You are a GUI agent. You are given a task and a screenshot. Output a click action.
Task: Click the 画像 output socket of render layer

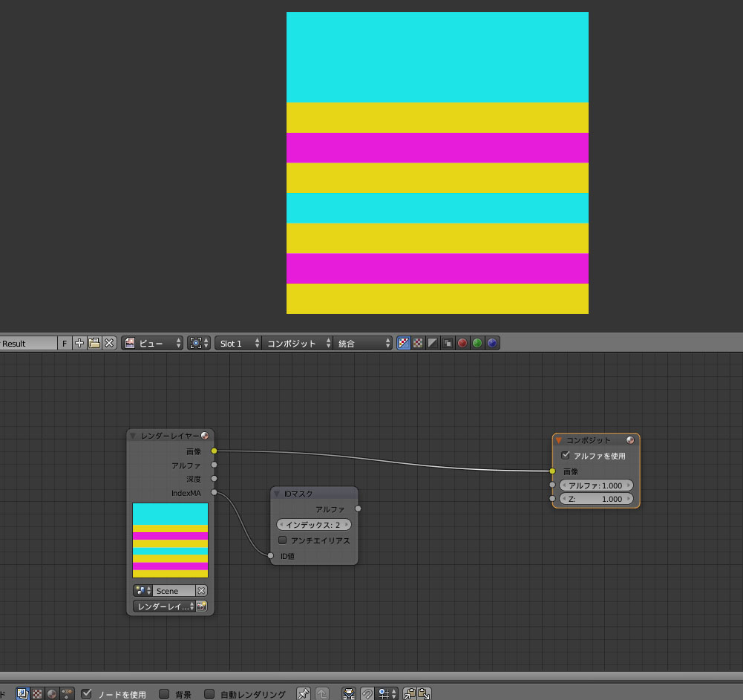click(x=215, y=451)
